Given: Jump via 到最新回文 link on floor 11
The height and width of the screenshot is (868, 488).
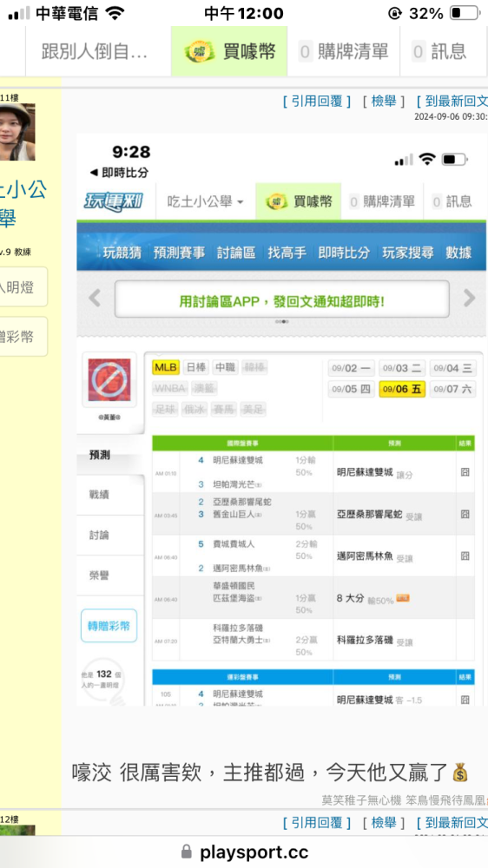Looking at the screenshot, I should (452, 102).
